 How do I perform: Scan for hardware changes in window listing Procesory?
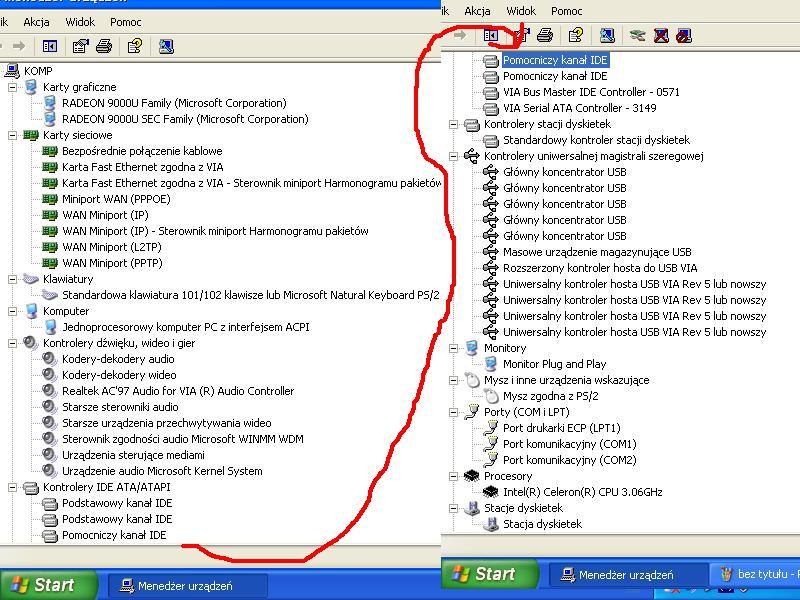[607, 35]
